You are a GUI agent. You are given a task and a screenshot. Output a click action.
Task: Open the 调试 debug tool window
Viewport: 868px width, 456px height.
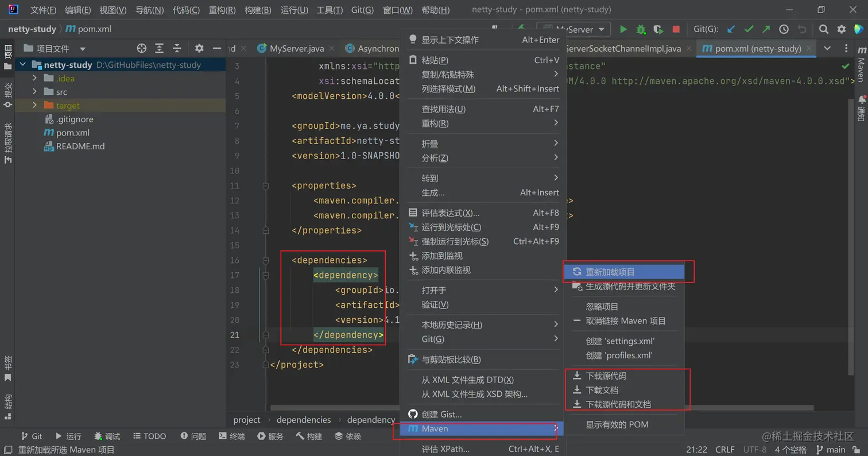coord(107,436)
